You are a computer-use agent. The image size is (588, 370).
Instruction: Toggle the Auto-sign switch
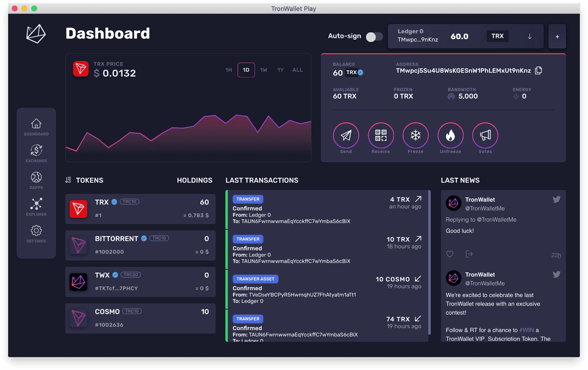tap(374, 37)
